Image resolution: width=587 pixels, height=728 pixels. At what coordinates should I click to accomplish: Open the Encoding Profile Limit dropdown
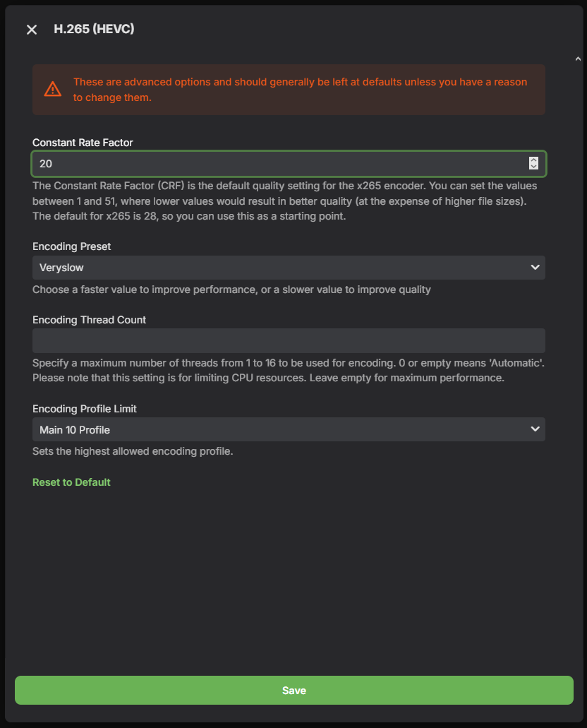pos(289,429)
